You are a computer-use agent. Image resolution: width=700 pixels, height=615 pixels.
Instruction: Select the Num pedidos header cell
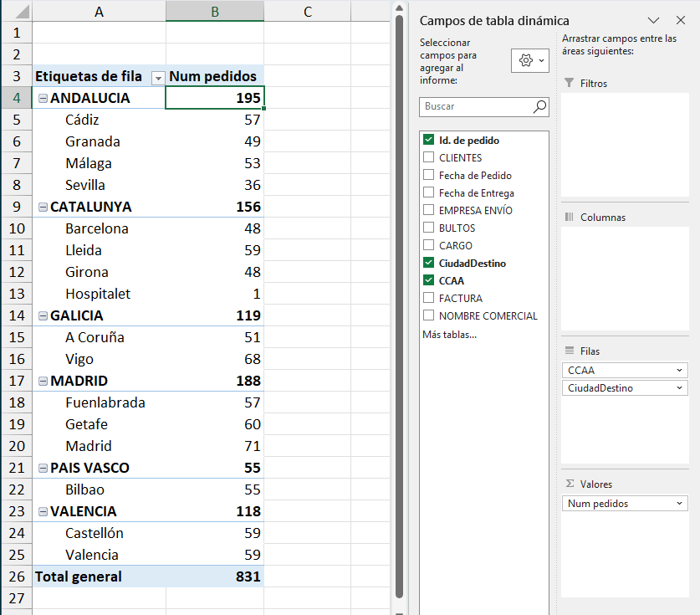pyautogui.click(x=215, y=76)
